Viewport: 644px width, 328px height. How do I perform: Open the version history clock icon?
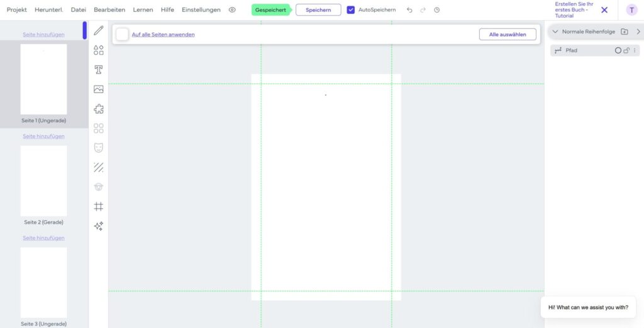(x=436, y=10)
